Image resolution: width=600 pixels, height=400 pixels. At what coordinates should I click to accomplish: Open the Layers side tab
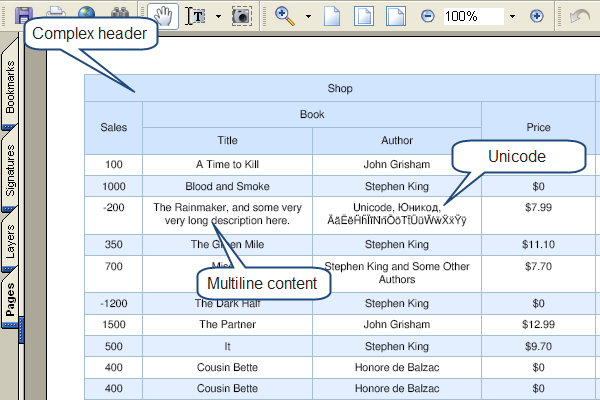coord(10,241)
